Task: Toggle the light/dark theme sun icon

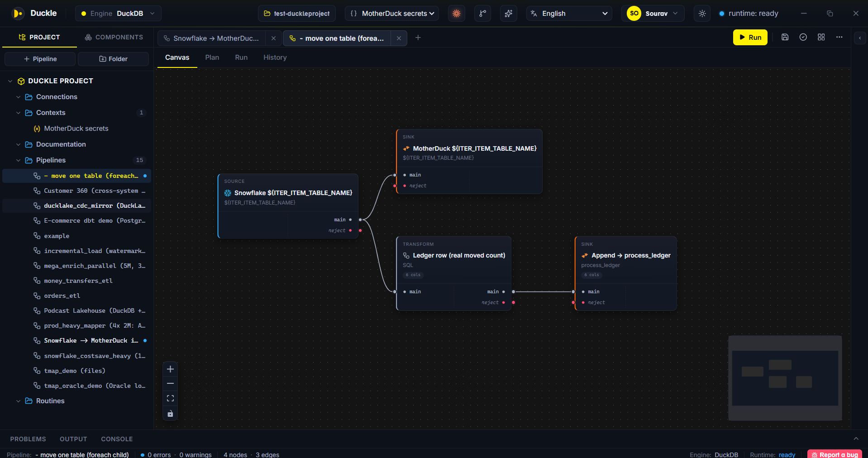Action: pyautogui.click(x=702, y=14)
